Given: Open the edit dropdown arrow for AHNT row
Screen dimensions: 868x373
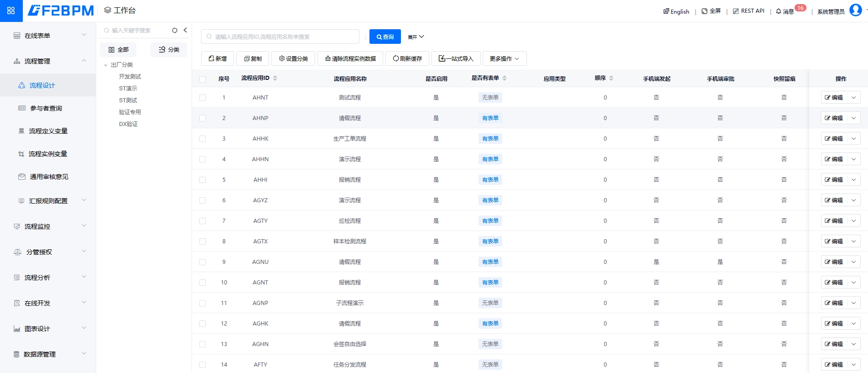Looking at the screenshot, I should coord(854,97).
